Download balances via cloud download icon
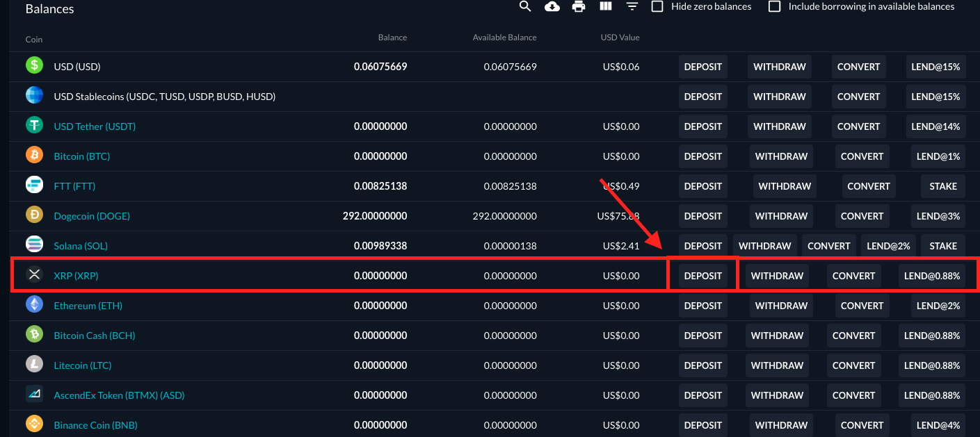The height and width of the screenshot is (437, 980). [x=552, y=6]
